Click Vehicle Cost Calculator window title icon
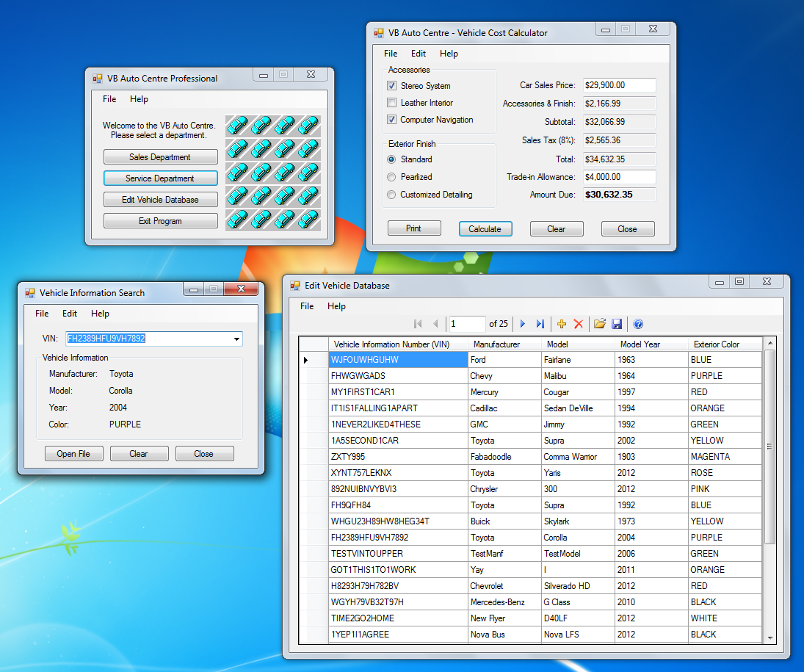Screen dimensions: 804x672 click(378, 33)
